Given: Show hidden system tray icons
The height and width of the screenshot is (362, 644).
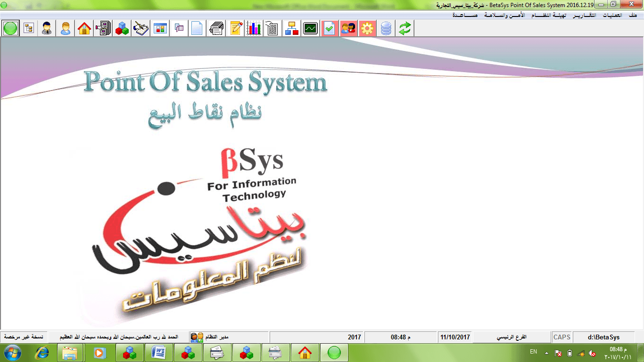Looking at the screenshot, I should click(x=546, y=353).
